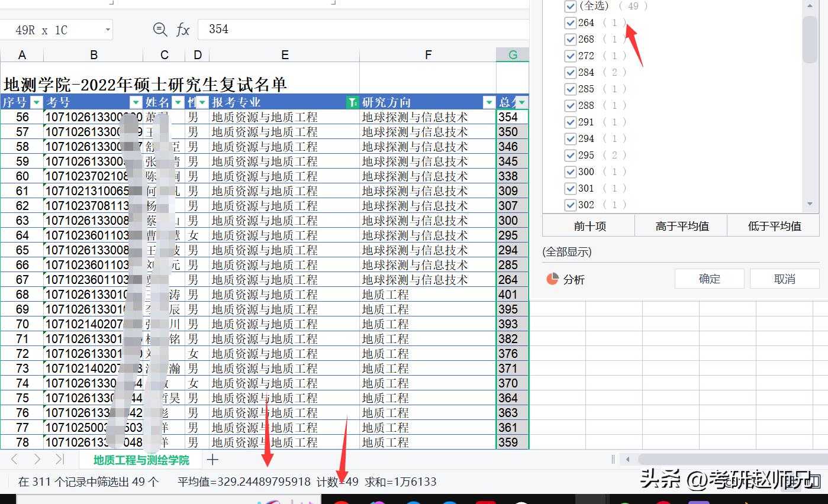Click the 高于平均值 filter option
This screenshot has height=504, width=828.
[x=682, y=226]
